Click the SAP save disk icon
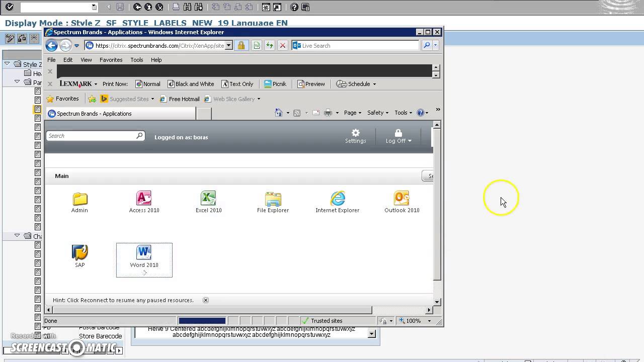The height and width of the screenshot is (362, 644). coord(120,7)
